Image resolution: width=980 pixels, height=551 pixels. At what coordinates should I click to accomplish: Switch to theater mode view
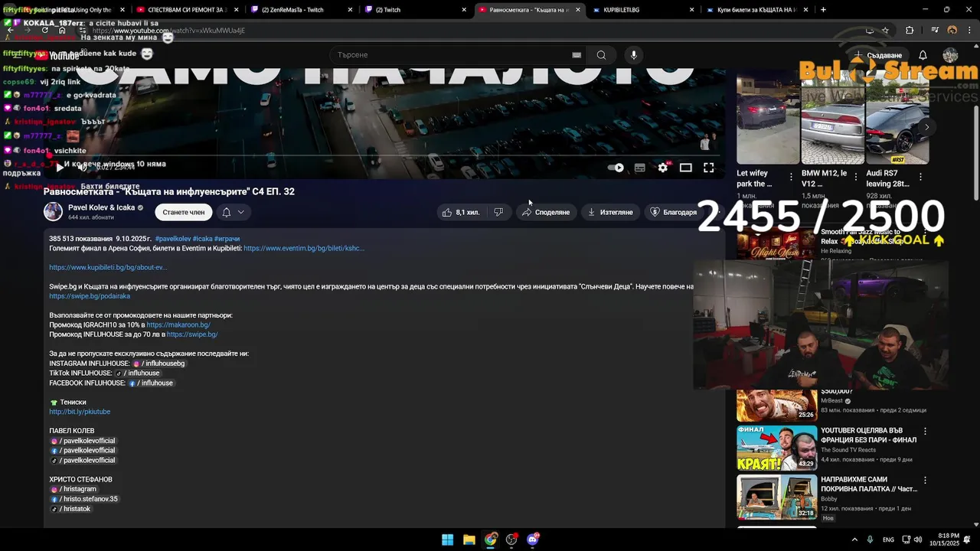tap(686, 168)
